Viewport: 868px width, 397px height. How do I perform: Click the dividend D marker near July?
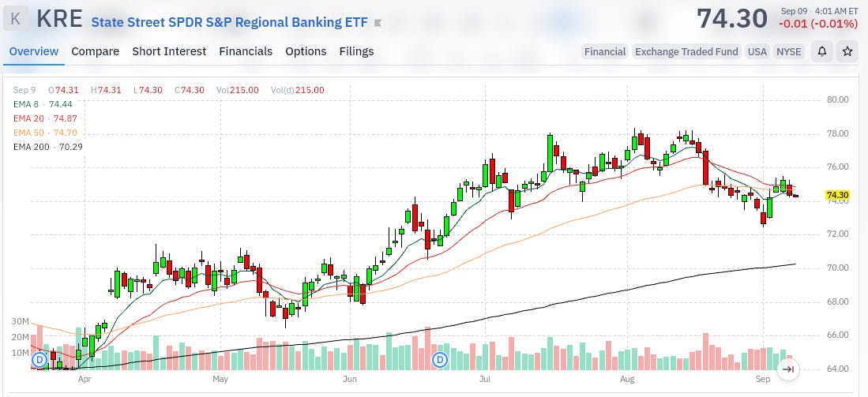[440, 360]
